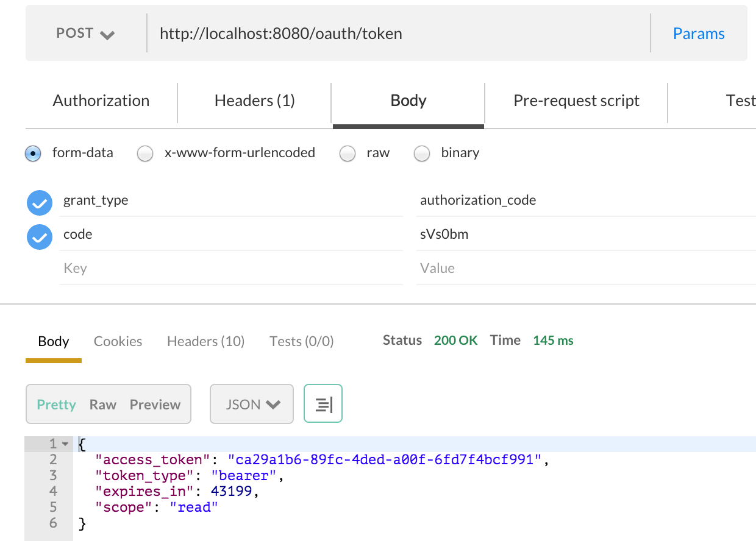Uncheck the code parameter row

(40, 237)
